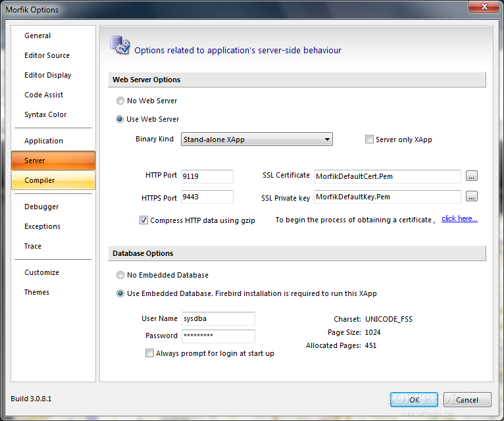This screenshot has height=421, width=504.
Task: Click the Page Size value '1024'
Action: click(372, 332)
